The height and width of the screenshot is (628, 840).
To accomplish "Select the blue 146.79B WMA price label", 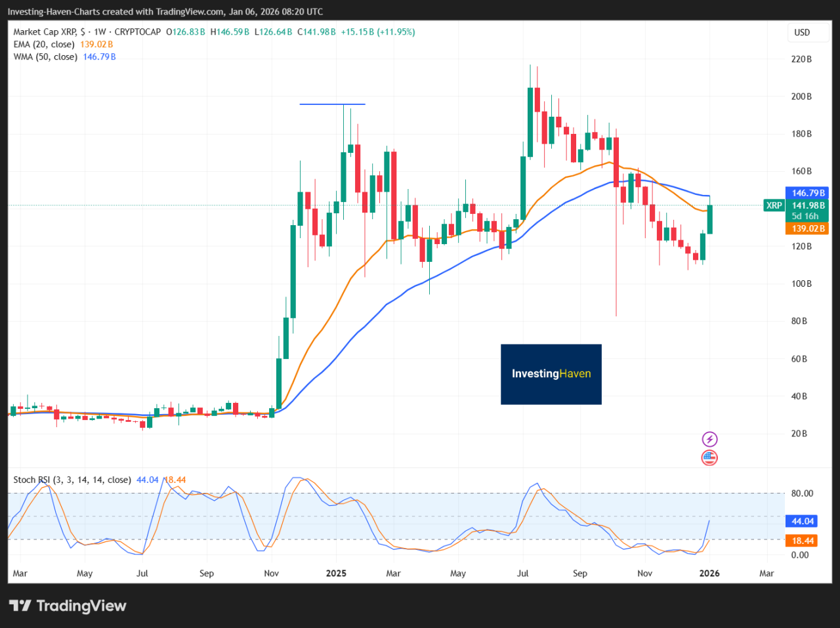I will [808, 193].
